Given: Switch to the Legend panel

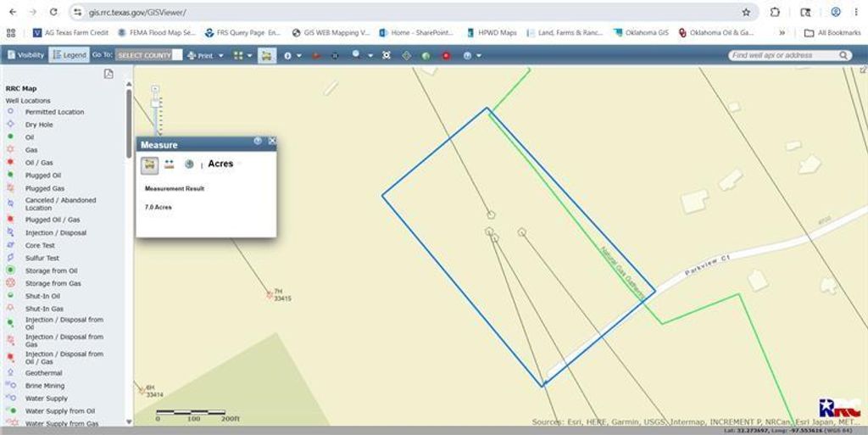Looking at the screenshot, I should [x=69, y=55].
